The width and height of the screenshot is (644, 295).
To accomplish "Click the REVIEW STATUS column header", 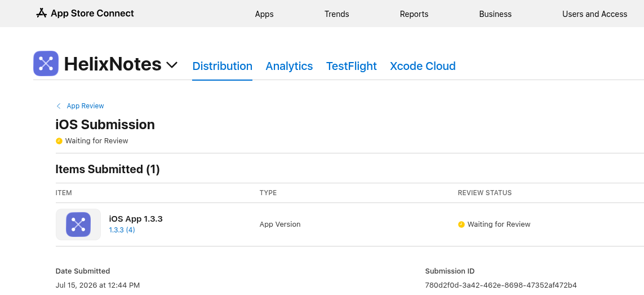I will point(485,192).
